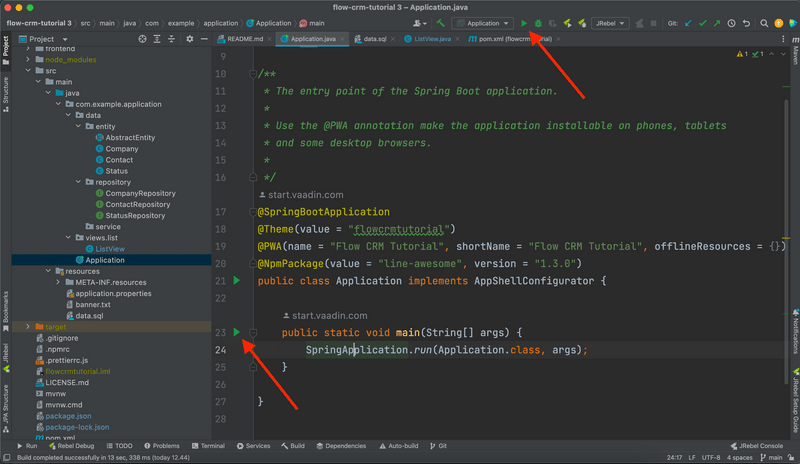Collapse the src folder in tree
800x464 pixels.
29,70
